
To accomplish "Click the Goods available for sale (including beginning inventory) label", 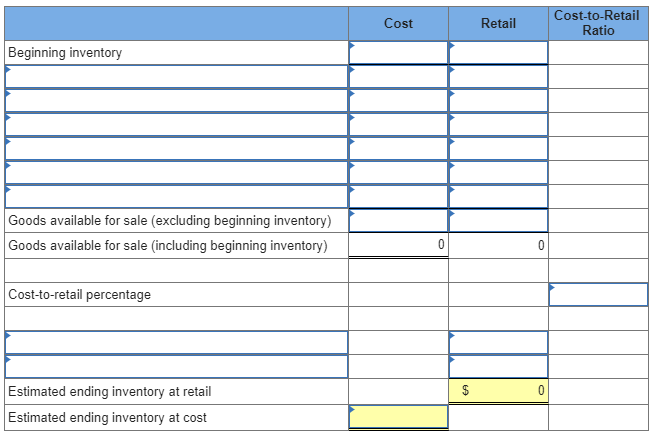I will [168, 246].
